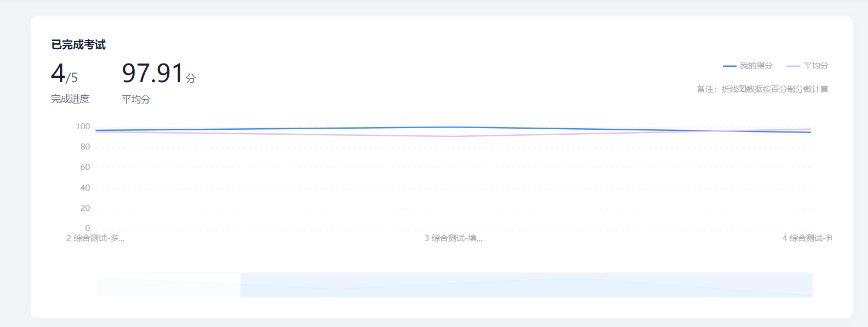Click left edge of zoom slider selection
Viewport: 868px width, 327px height.
[241, 285]
